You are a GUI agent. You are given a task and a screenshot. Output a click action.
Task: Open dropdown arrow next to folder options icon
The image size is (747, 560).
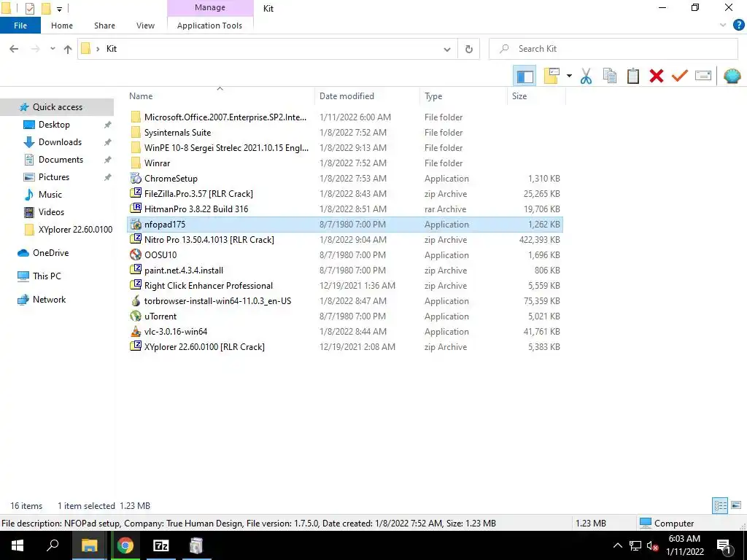pyautogui.click(x=569, y=76)
